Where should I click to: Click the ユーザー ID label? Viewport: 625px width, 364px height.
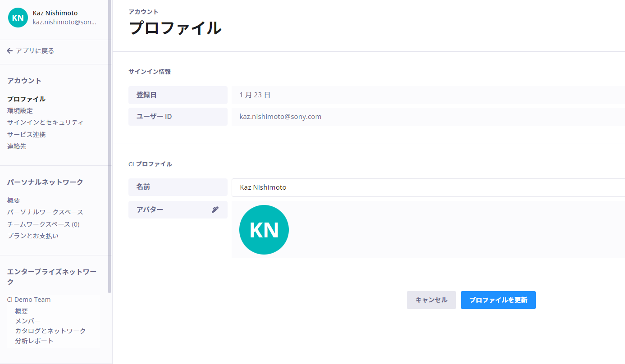(x=154, y=117)
